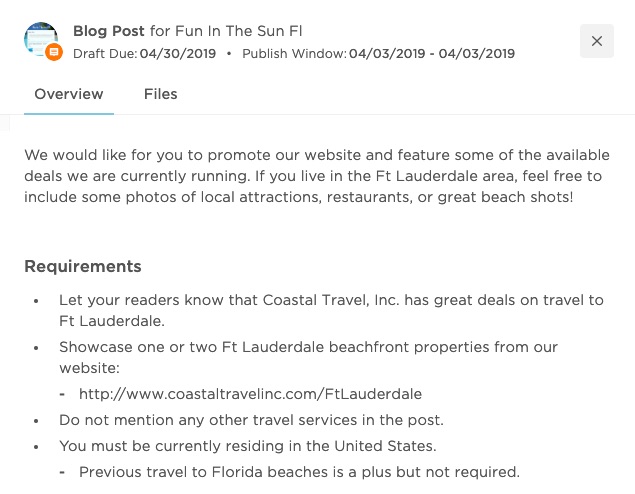
Task: Switch to the Files tab
Action: [160, 94]
